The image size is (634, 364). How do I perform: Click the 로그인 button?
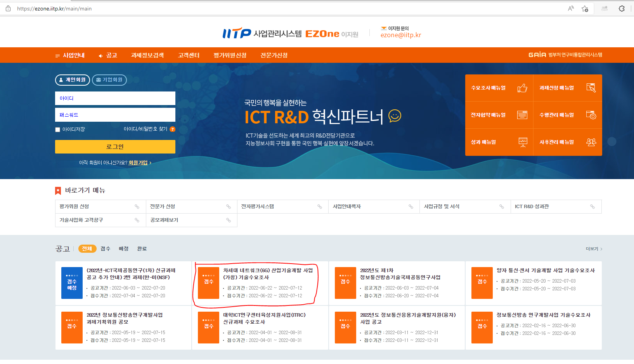pyautogui.click(x=115, y=147)
